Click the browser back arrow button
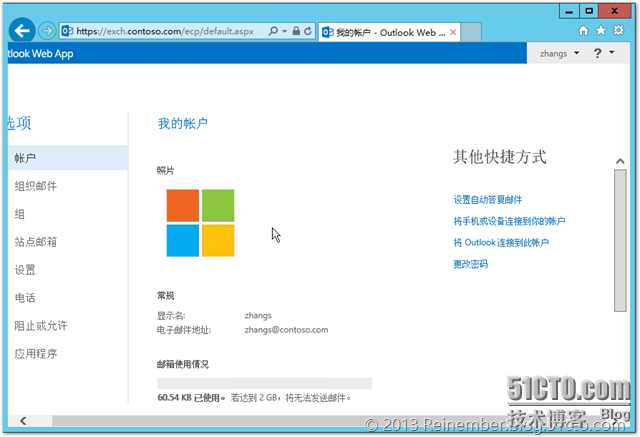 coord(21,31)
